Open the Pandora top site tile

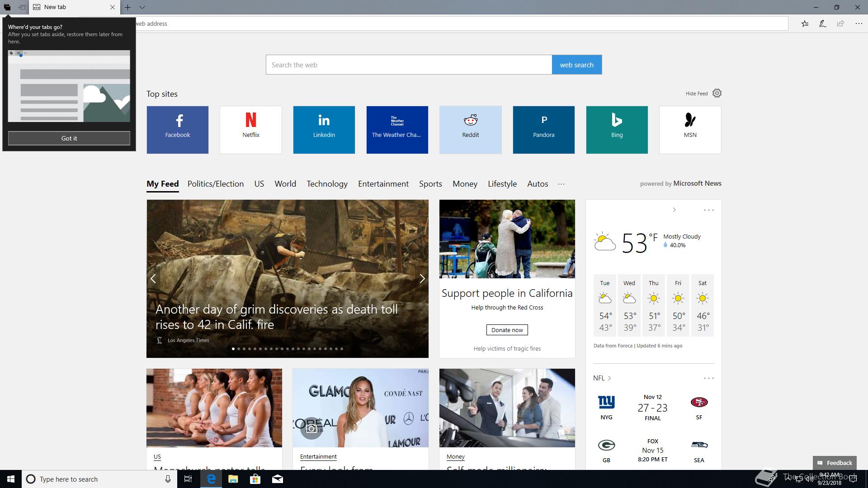pyautogui.click(x=544, y=130)
